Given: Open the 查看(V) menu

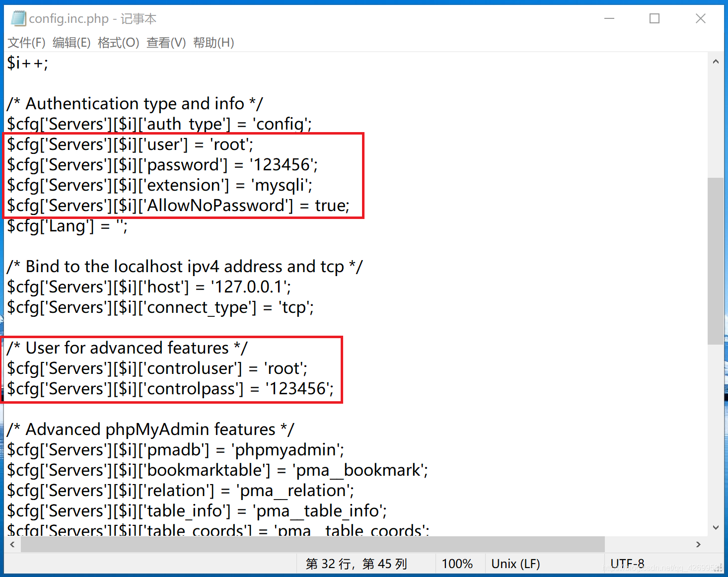Looking at the screenshot, I should pyautogui.click(x=166, y=43).
